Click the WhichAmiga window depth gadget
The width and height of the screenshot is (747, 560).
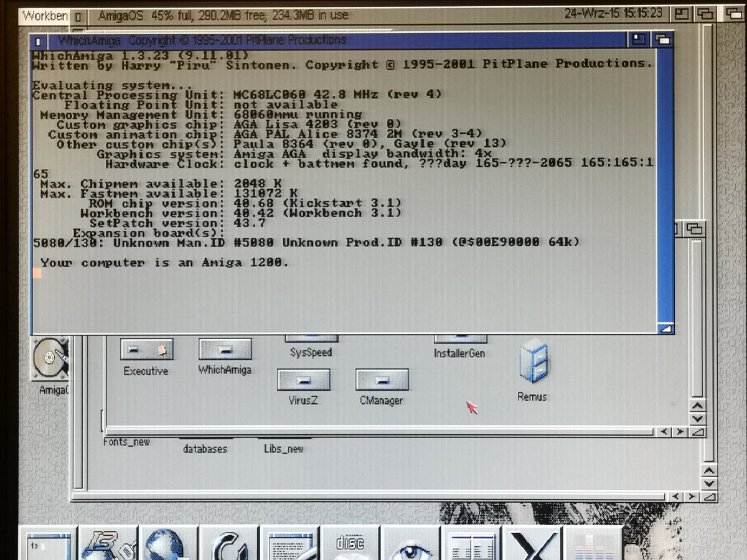(664, 40)
